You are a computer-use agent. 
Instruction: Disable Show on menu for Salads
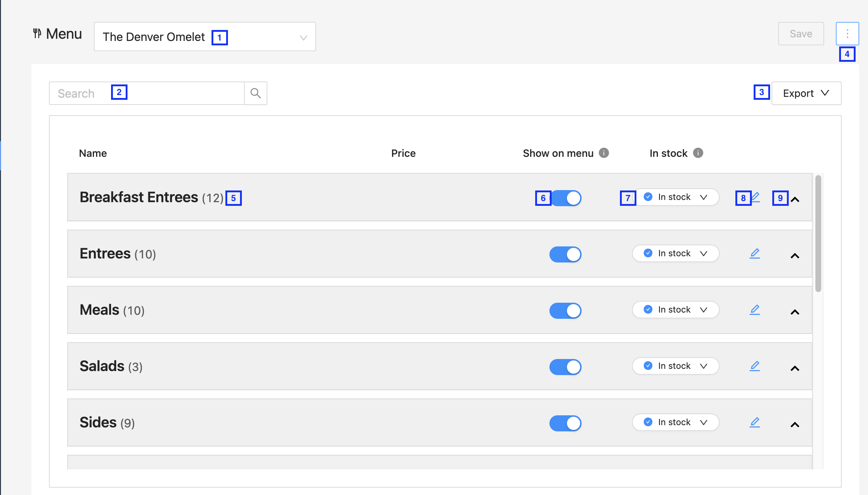pyautogui.click(x=566, y=367)
